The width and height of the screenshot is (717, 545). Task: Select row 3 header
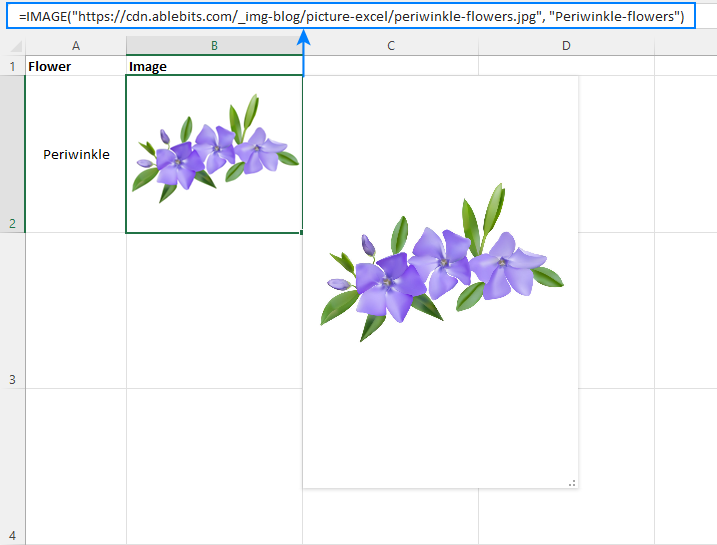click(12, 310)
